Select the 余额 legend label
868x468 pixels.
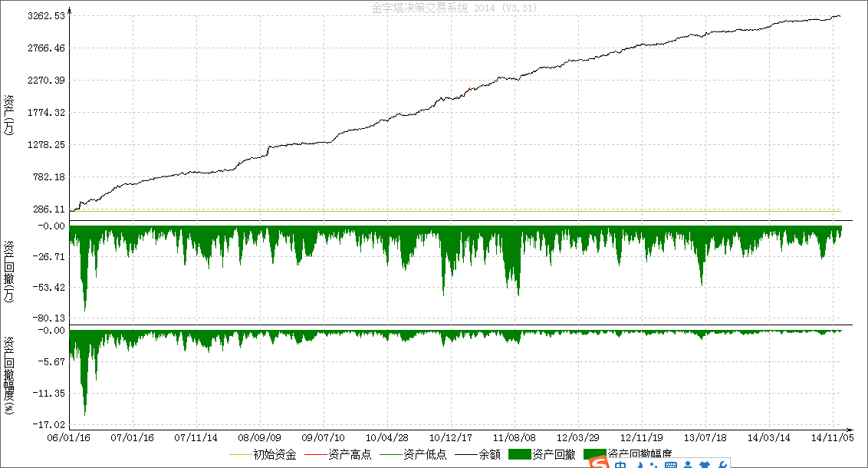(490, 454)
